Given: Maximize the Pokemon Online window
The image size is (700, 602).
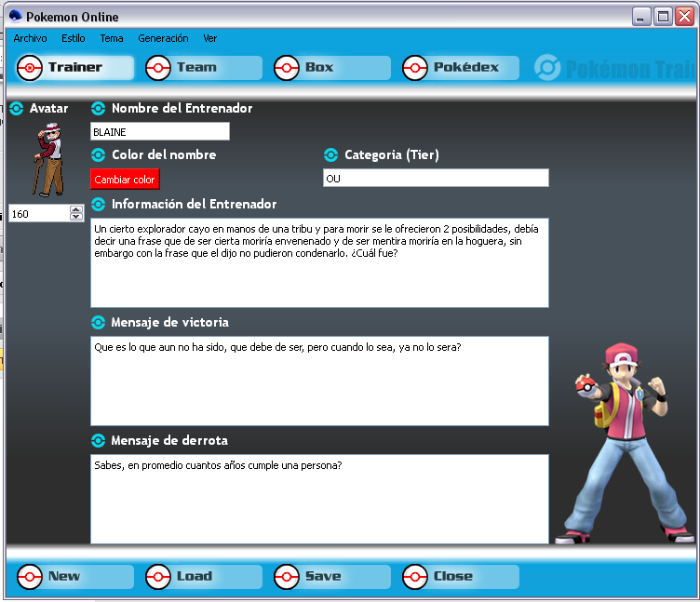Looking at the screenshot, I should click(x=663, y=17).
